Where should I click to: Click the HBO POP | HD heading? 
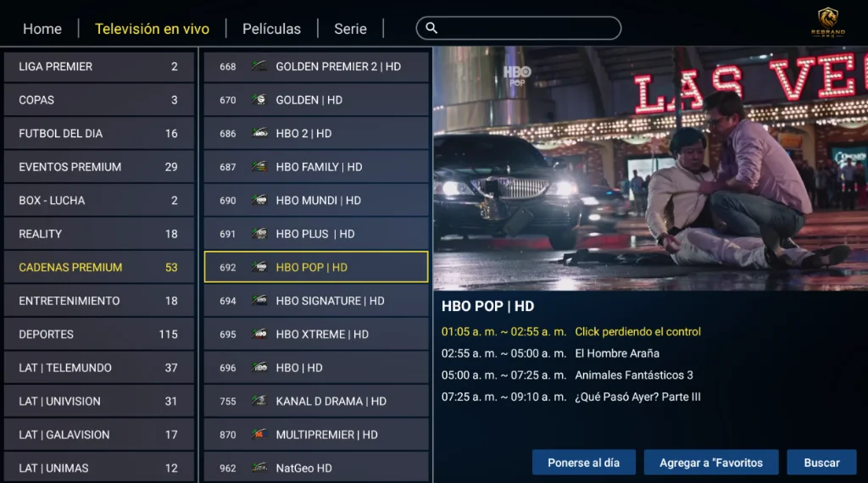[487, 306]
